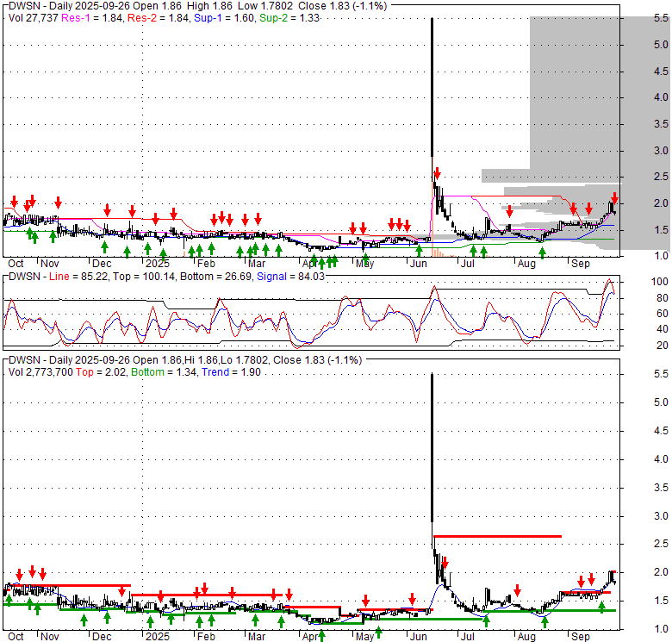Click the 'Sep' month label on top chart

click(581, 264)
